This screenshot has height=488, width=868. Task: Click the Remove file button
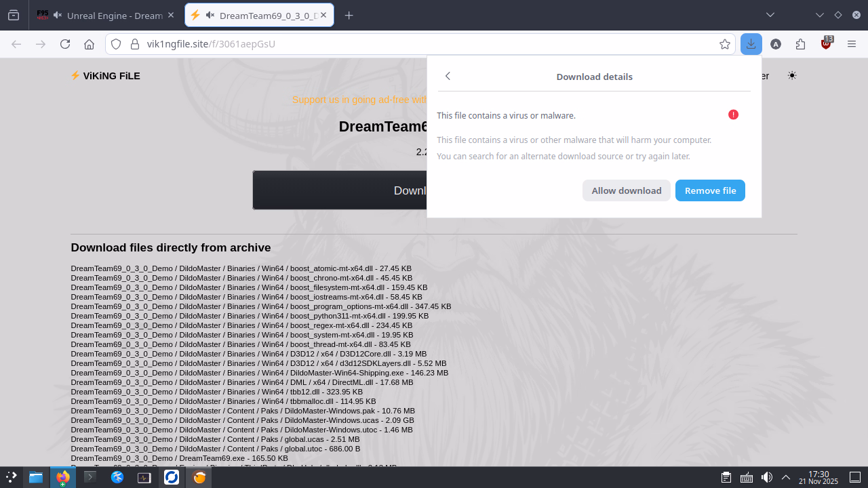pos(710,190)
